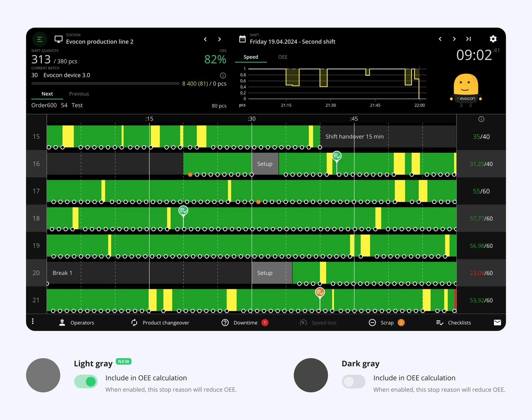
Task: Click the Setup block in hour 20
Action: [272, 273]
